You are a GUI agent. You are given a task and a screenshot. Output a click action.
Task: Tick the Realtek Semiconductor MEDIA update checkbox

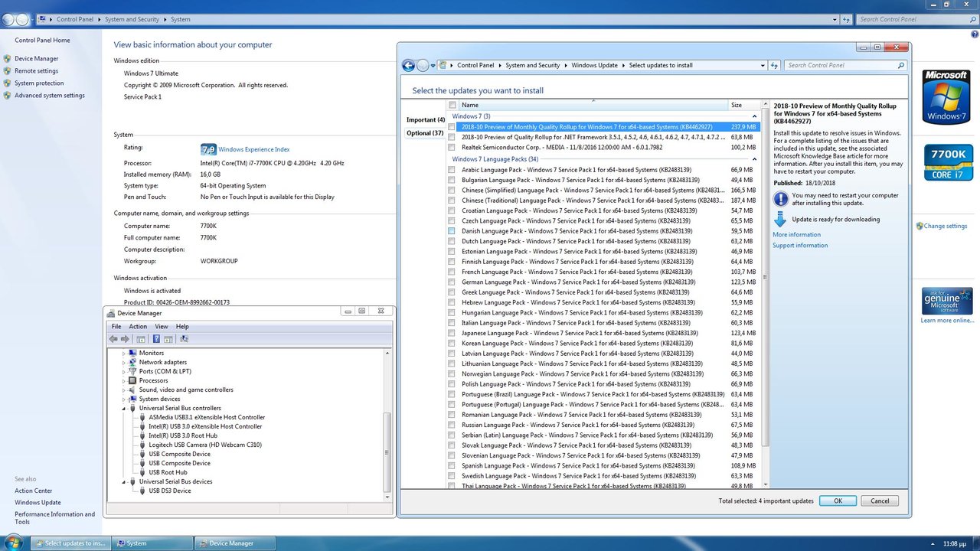452,147
